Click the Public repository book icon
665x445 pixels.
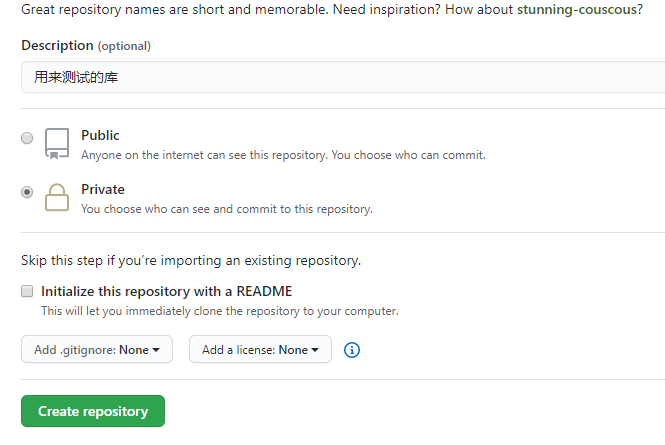pos(57,143)
